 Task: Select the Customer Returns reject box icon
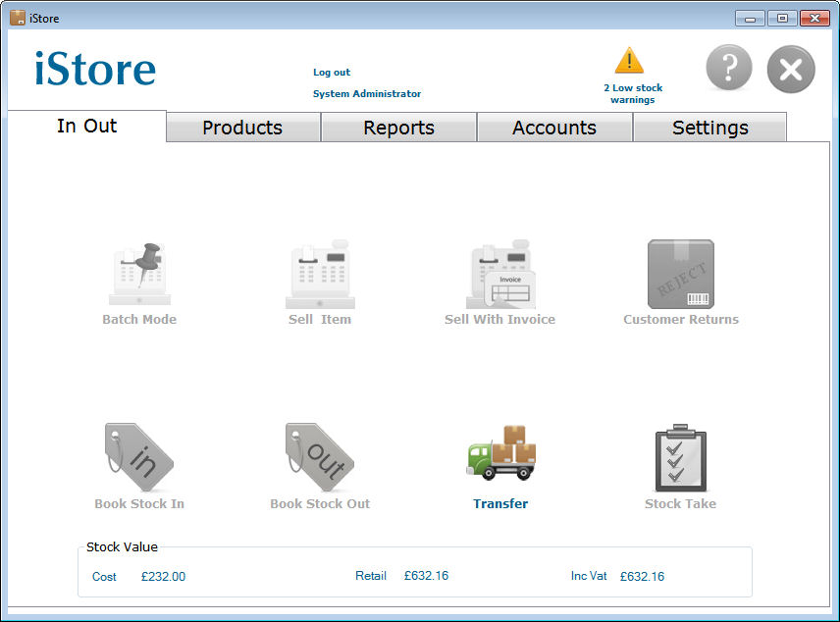pos(681,274)
